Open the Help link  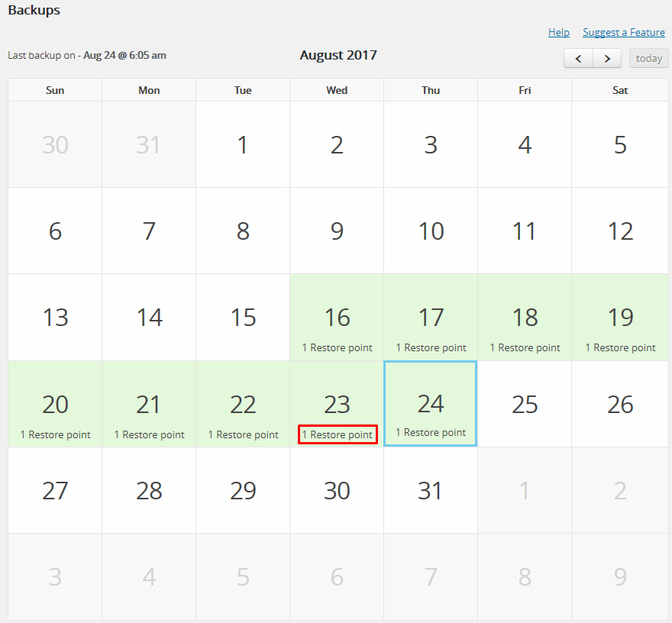pos(559,32)
